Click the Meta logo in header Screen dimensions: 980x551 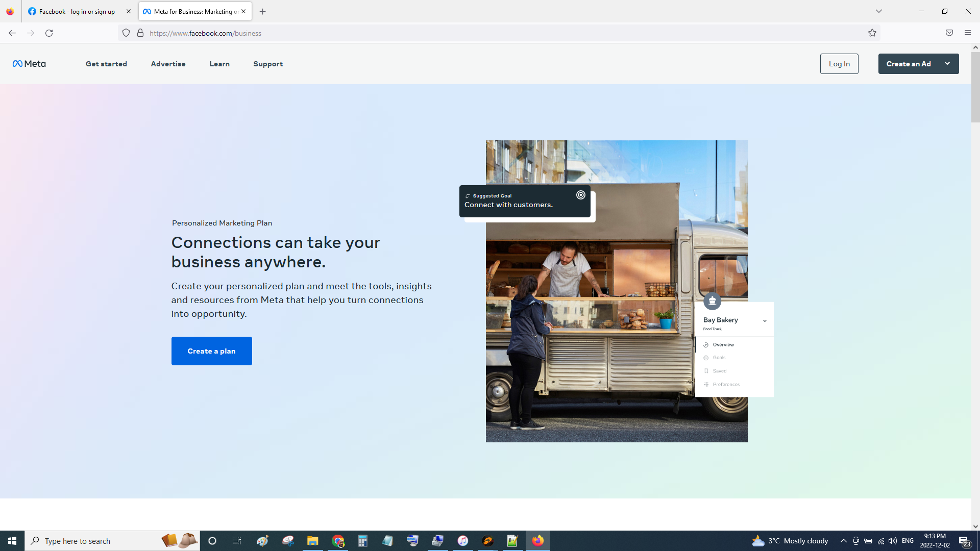coord(29,64)
